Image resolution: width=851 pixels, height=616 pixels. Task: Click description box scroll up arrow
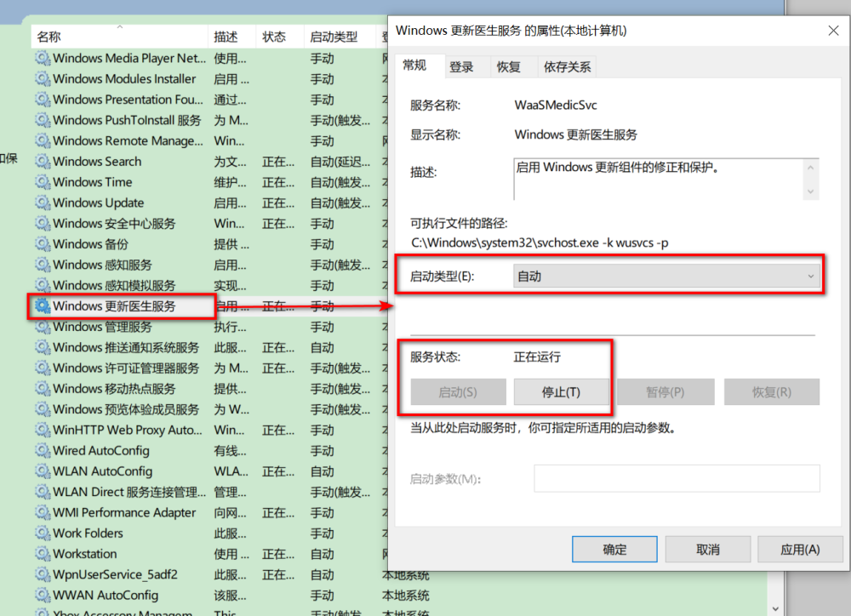coord(810,168)
